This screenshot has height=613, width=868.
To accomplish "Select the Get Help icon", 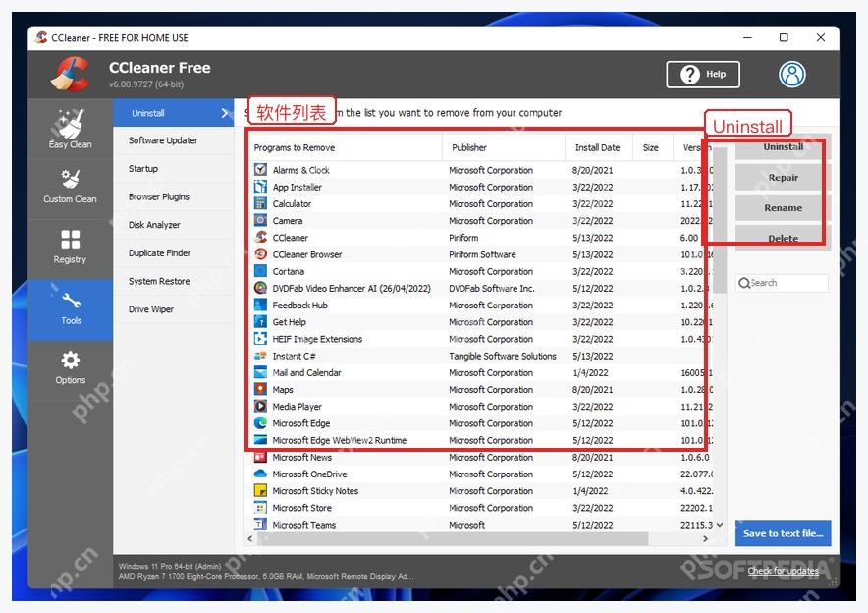I will [x=260, y=322].
